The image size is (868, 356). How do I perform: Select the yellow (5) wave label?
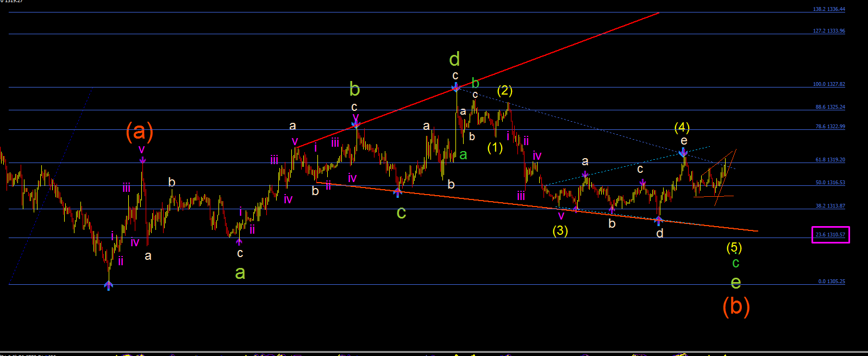point(734,248)
